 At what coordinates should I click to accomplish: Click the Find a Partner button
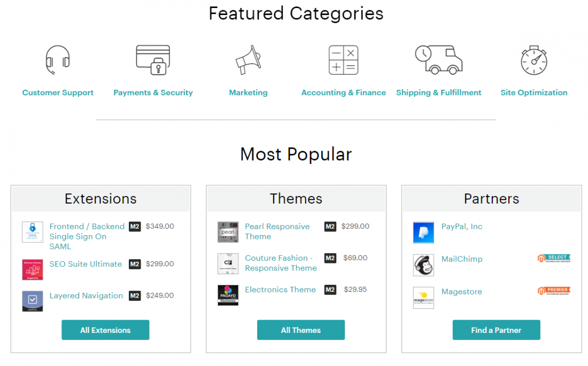tap(496, 330)
